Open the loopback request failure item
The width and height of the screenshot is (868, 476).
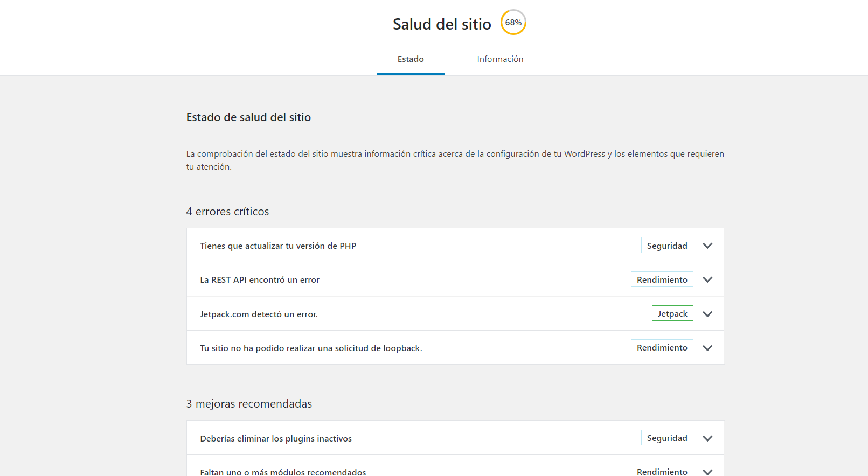tap(311, 348)
